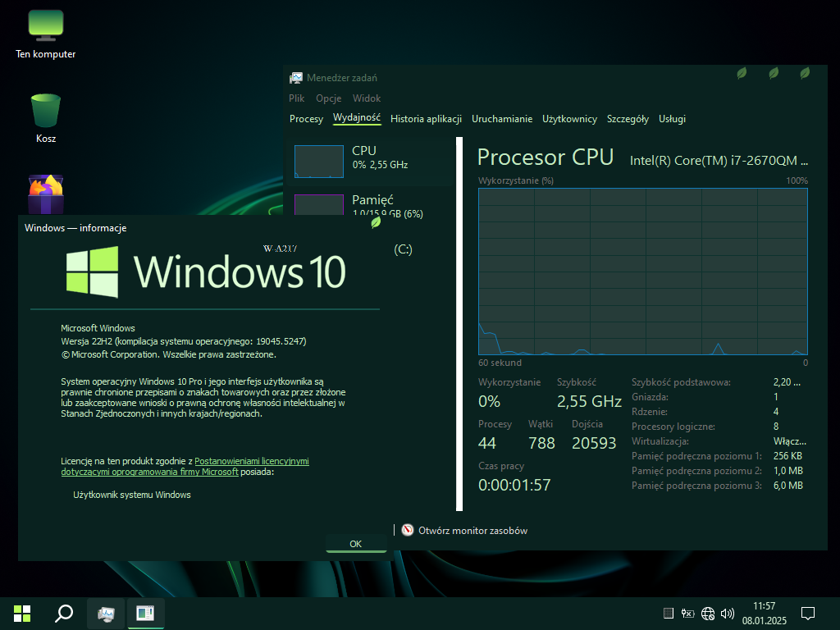Open taskbar search magnifier icon
Viewport: 840px width, 630px height.
[x=63, y=613]
